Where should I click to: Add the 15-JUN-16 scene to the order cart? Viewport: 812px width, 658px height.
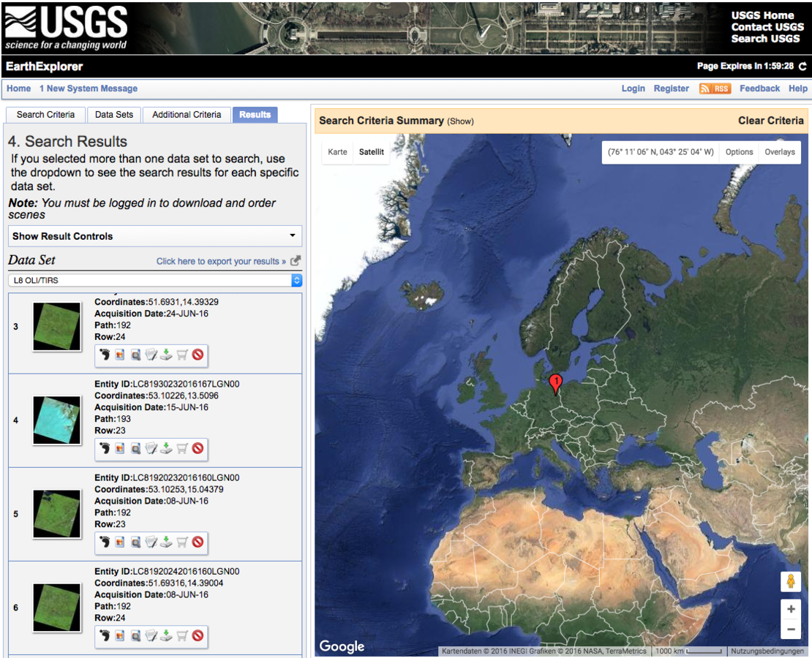pyautogui.click(x=181, y=448)
